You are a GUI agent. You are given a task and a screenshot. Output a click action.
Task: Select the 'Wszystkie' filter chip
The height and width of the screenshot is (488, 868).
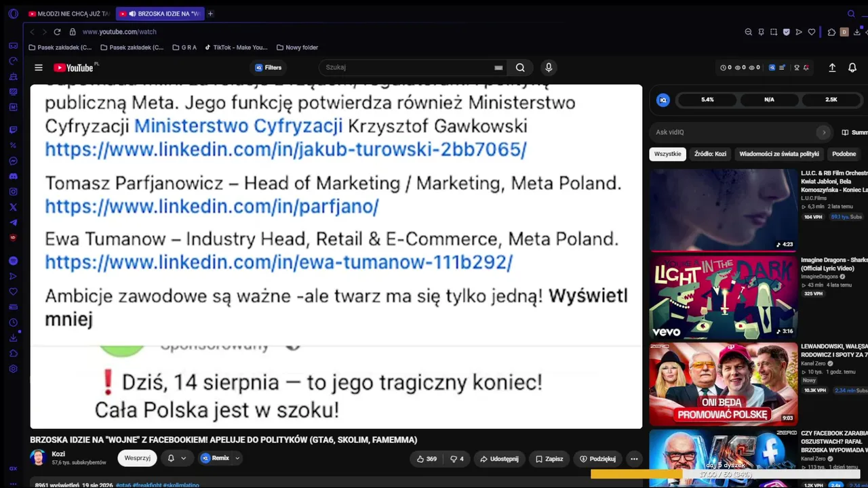(x=668, y=154)
